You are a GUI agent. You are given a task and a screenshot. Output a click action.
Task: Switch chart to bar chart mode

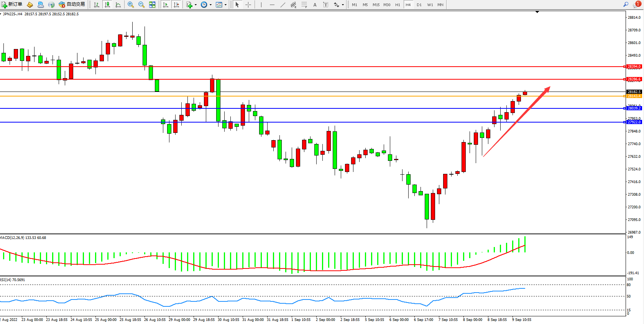pos(97,5)
